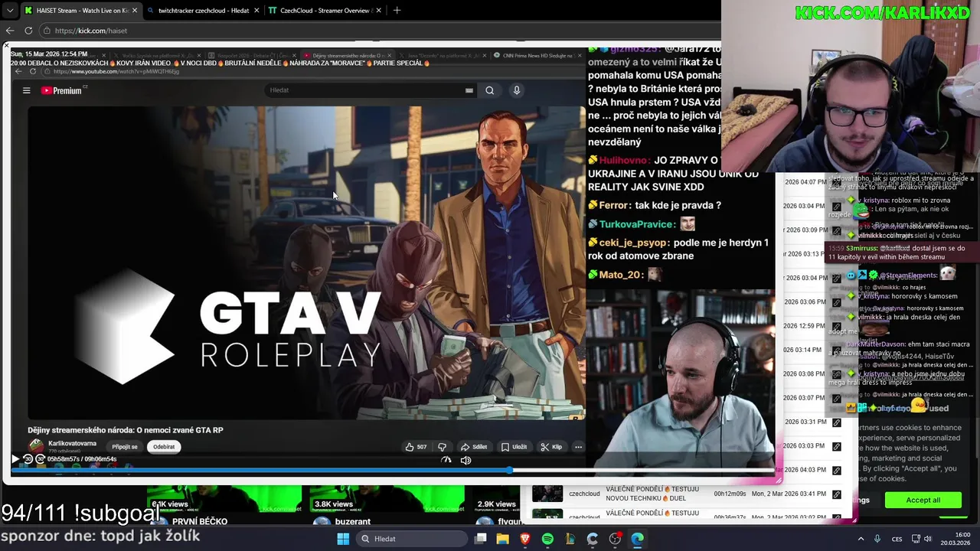Open the tray volume speaker icon
Viewport: 980px width, 551px height.
pyautogui.click(x=929, y=539)
